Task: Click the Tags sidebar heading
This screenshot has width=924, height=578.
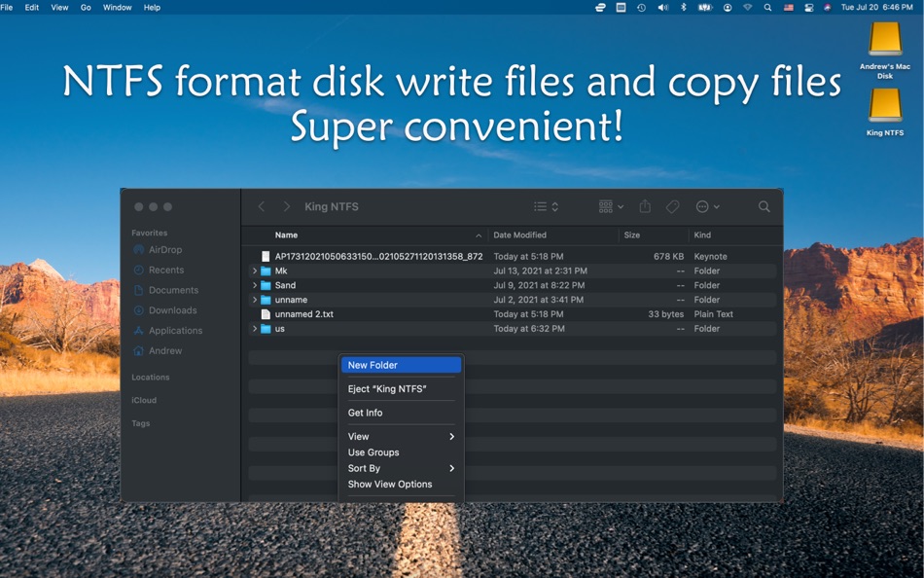Action: pyautogui.click(x=140, y=423)
